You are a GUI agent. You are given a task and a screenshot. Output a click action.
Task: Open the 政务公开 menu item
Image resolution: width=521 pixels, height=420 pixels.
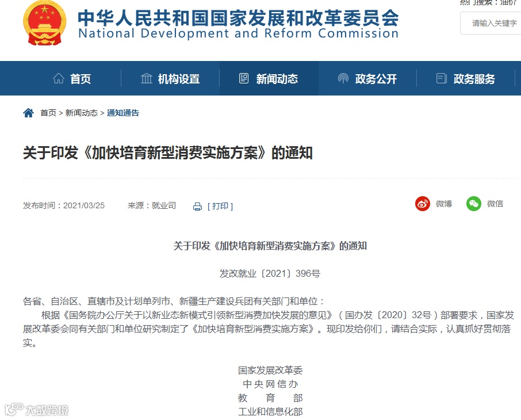point(376,79)
